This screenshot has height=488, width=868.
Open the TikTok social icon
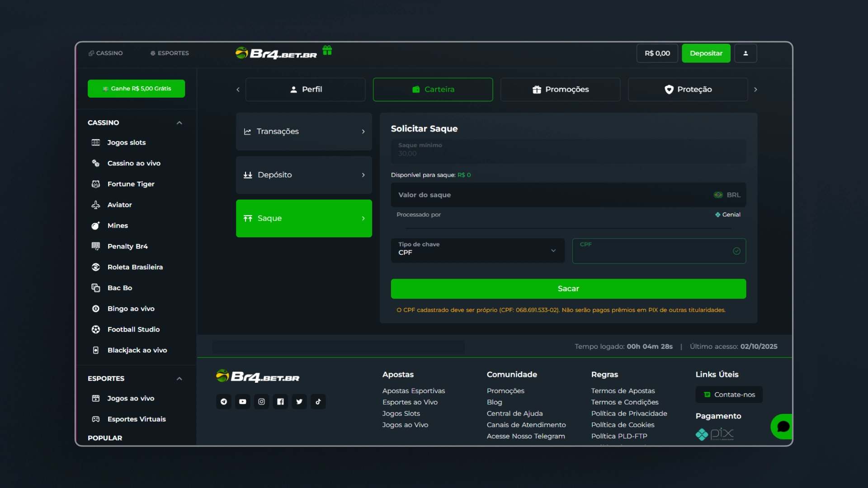click(318, 402)
